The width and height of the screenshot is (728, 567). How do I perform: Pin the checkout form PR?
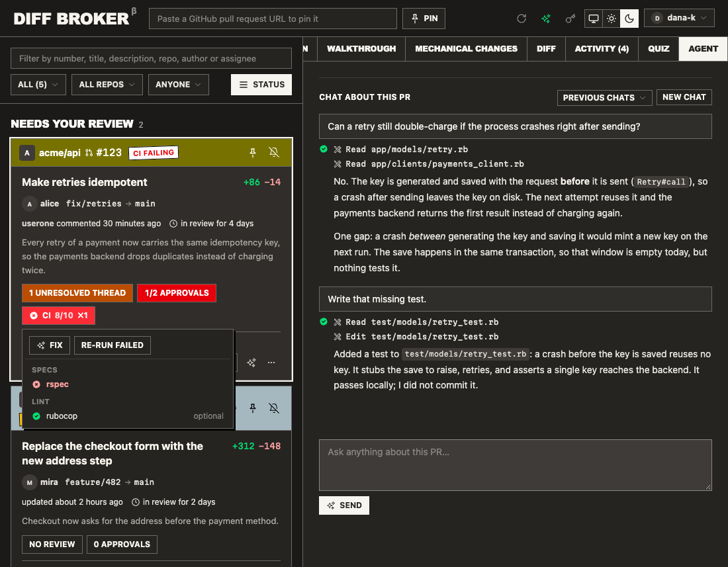pyautogui.click(x=253, y=408)
